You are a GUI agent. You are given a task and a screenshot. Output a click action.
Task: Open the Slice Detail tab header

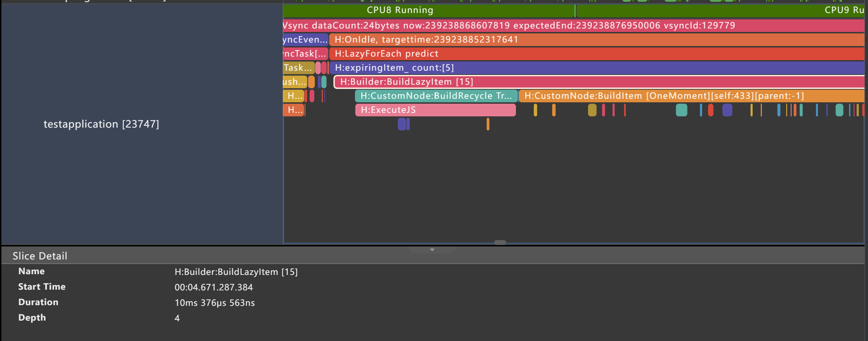coord(40,256)
